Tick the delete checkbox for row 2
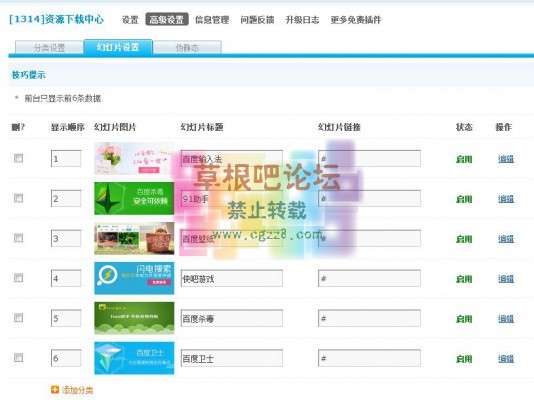534x400 pixels. 18,198
